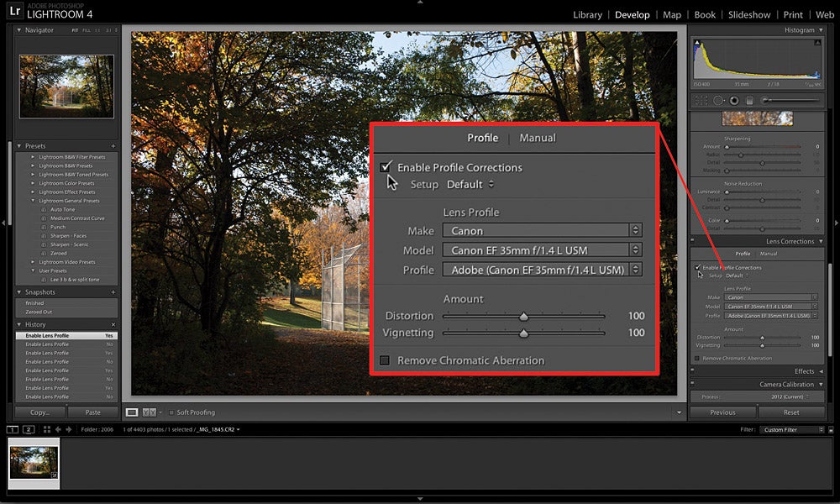Go forward using filmstrip right arrow

(x=69, y=429)
